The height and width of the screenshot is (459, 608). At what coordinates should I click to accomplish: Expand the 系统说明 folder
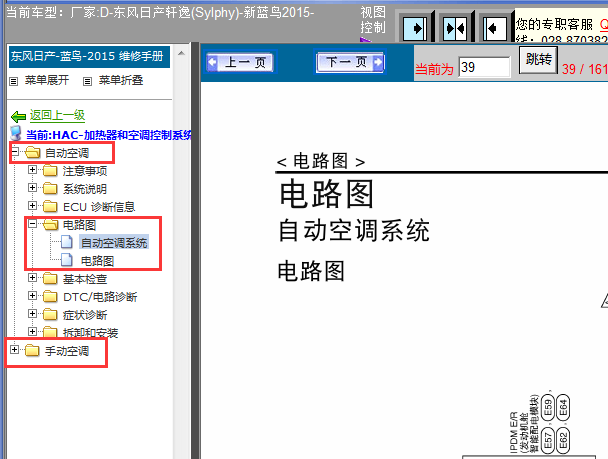tap(33, 188)
